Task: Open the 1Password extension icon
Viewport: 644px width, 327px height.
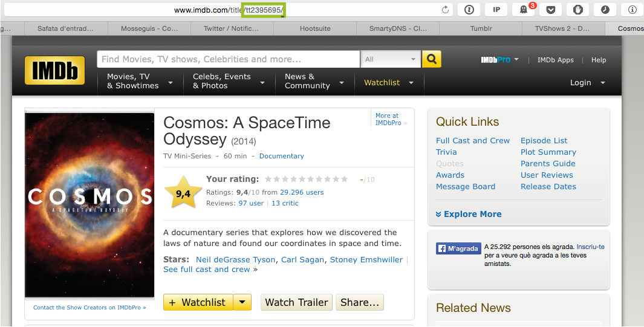Action: coord(469,10)
